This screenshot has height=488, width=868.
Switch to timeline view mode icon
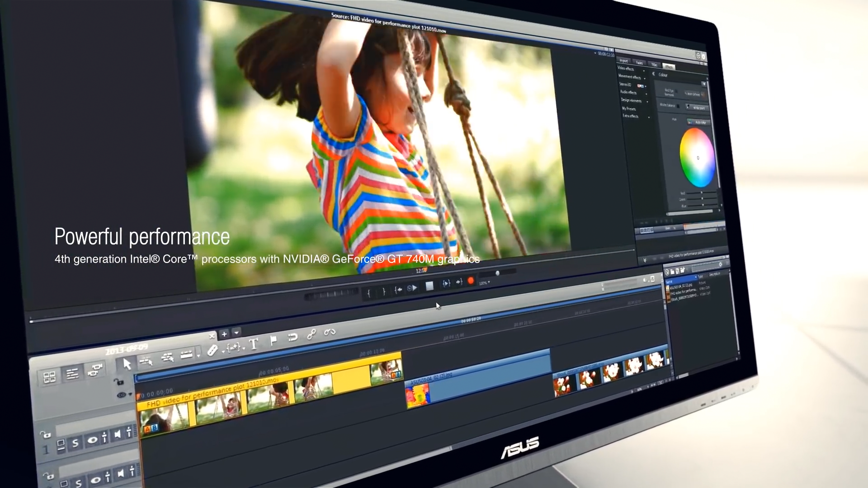click(72, 374)
